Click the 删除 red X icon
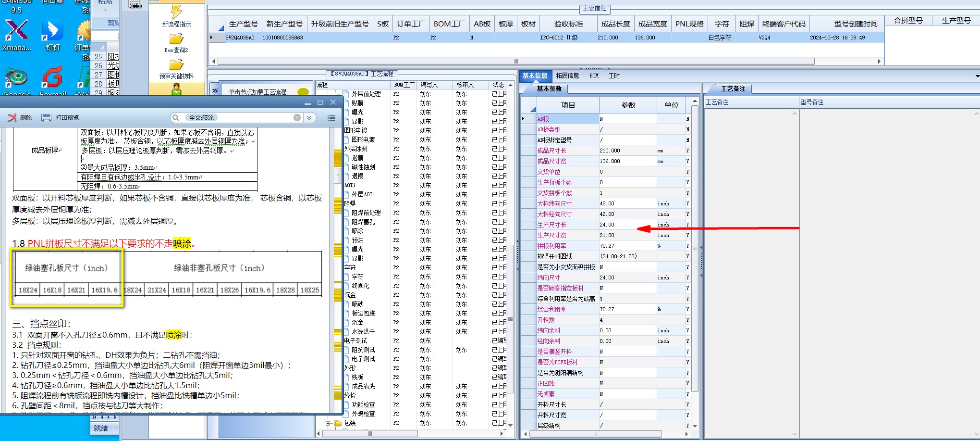 (12, 118)
